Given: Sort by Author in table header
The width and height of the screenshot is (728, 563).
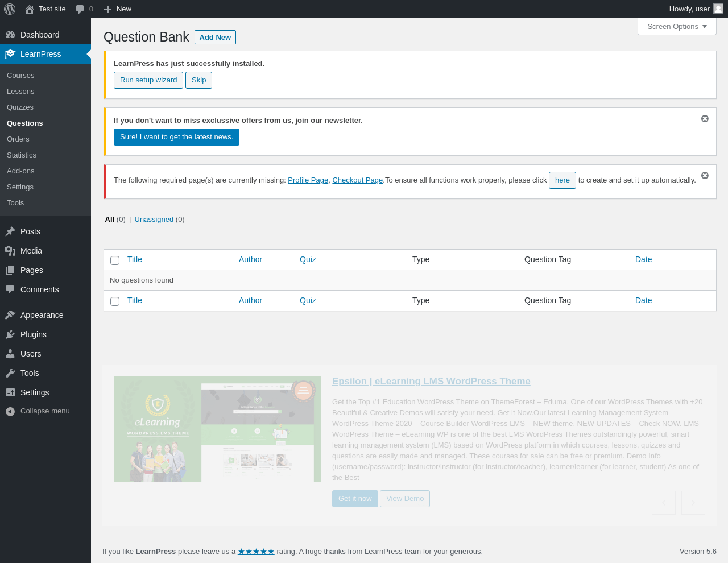Looking at the screenshot, I should [x=250, y=259].
